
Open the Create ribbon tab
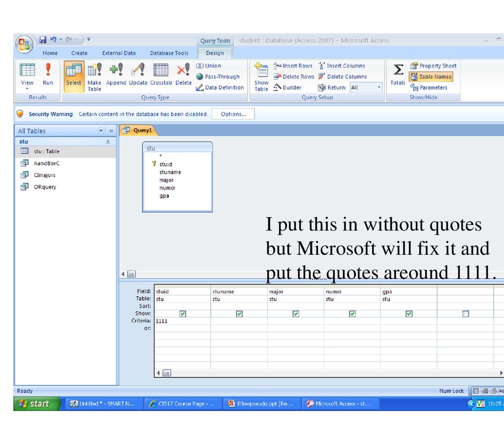click(79, 53)
